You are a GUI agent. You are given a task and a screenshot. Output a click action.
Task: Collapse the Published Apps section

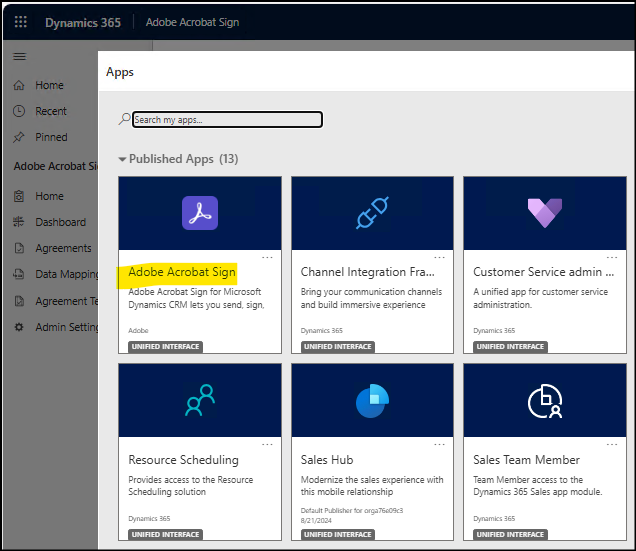[122, 159]
